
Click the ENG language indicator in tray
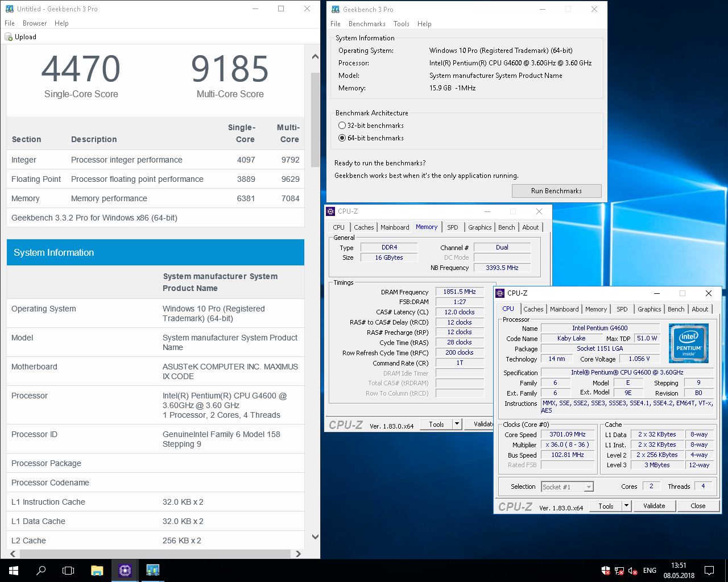click(650, 571)
